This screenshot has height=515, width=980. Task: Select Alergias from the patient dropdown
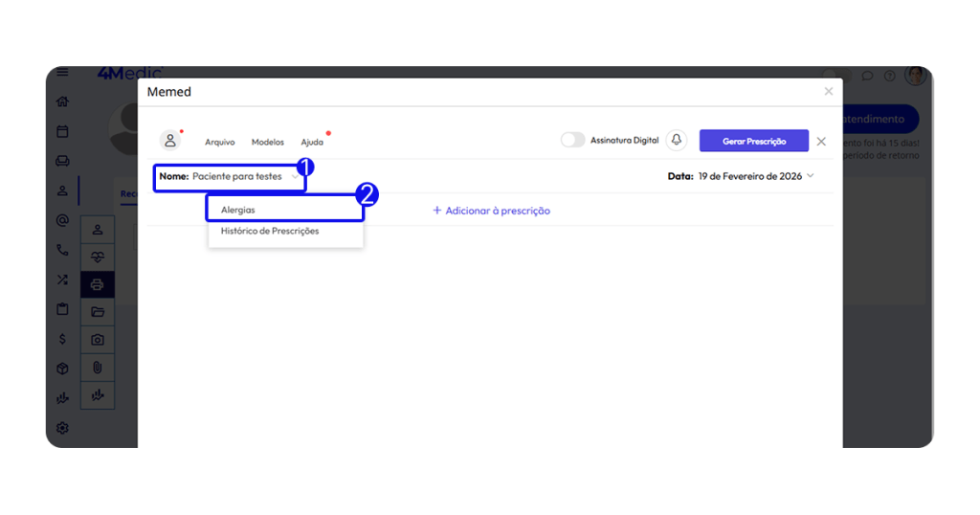(238, 210)
